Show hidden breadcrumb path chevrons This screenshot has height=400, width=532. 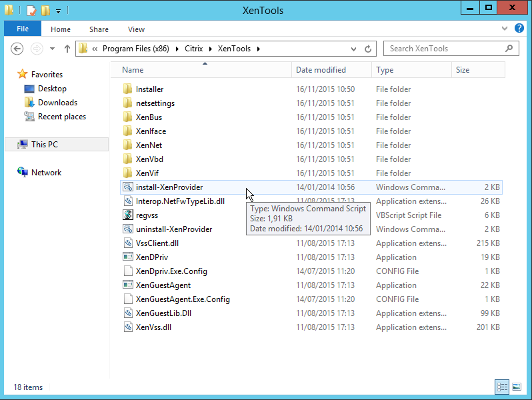95,49
